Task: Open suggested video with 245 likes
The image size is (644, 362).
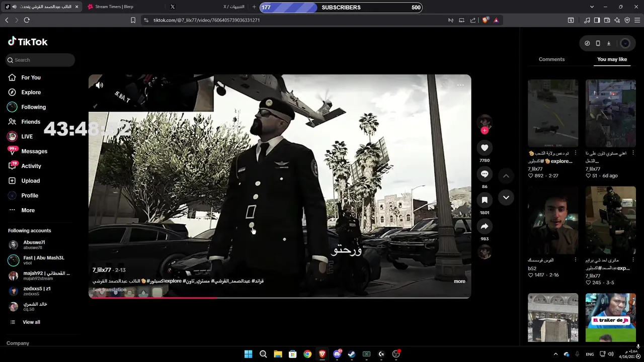Action: coord(610,220)
